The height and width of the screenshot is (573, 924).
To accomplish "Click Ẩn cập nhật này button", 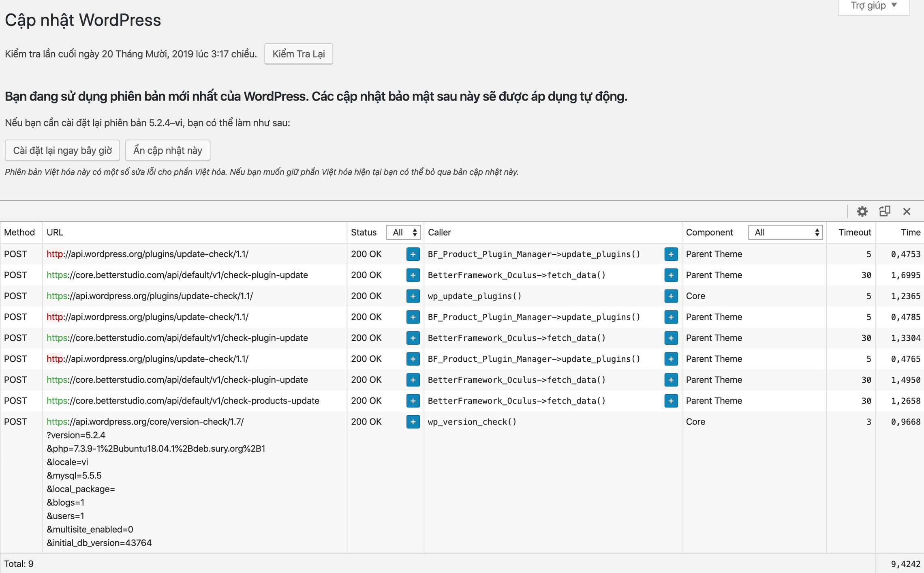I will click(x=168, y=150).
